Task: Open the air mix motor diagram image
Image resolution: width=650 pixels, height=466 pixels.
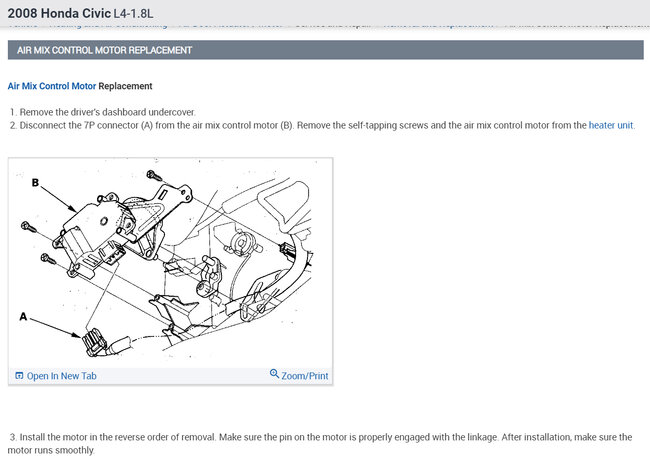Action: point(170,262)
